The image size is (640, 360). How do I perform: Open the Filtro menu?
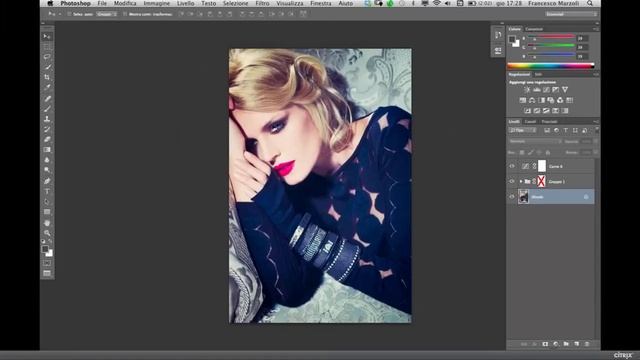click(262, 3)
